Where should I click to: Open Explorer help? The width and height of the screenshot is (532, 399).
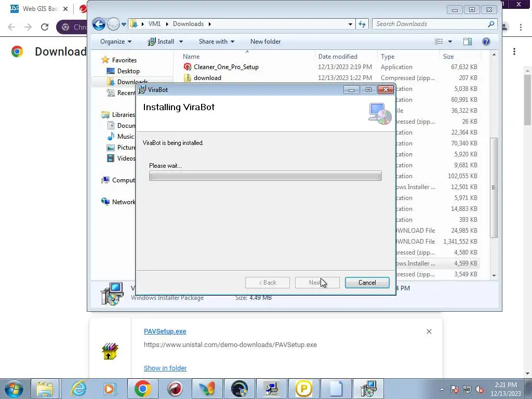(486, 42)
